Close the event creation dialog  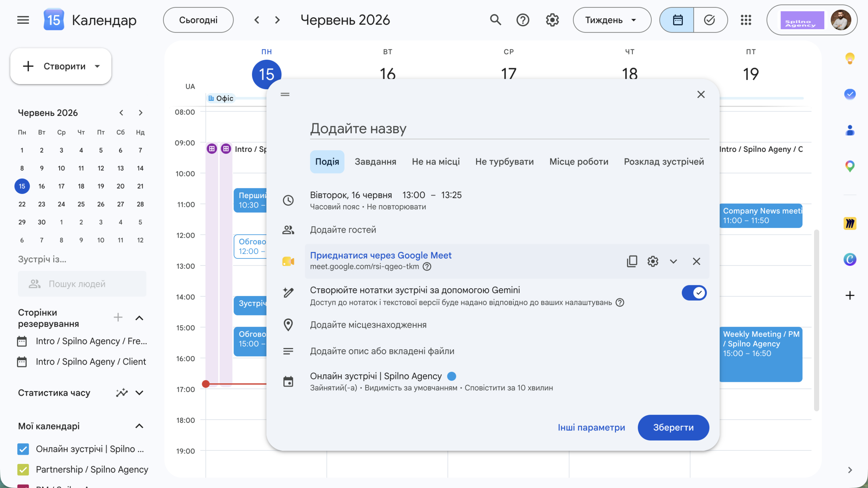point(701,94)
